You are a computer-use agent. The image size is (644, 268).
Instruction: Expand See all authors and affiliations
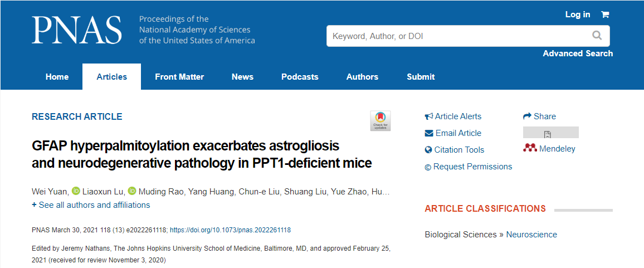(x=91, y=205)
